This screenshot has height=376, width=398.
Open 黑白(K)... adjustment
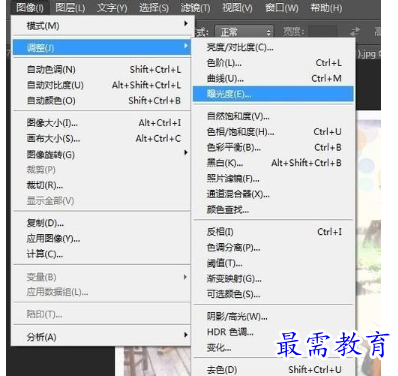pos(273,163)
